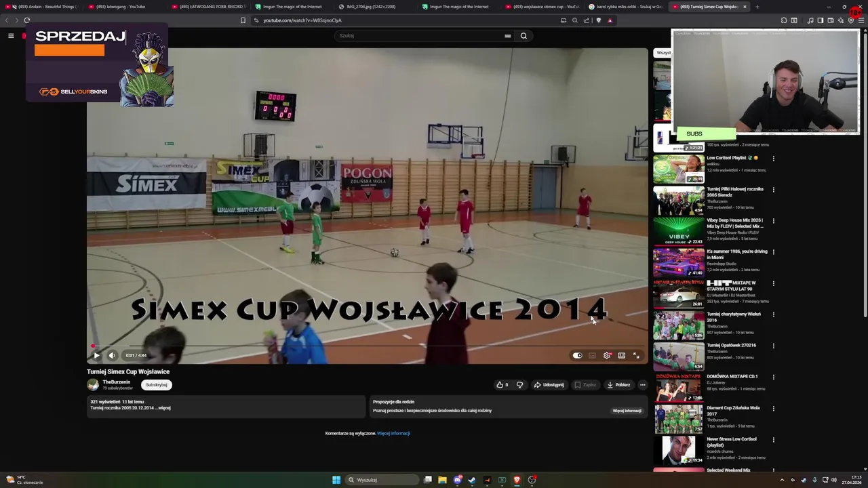This screenshot has width=868, height=488.
Task: Open Więcej informacji link about disabled comments
Action: [x=393, y=433]
